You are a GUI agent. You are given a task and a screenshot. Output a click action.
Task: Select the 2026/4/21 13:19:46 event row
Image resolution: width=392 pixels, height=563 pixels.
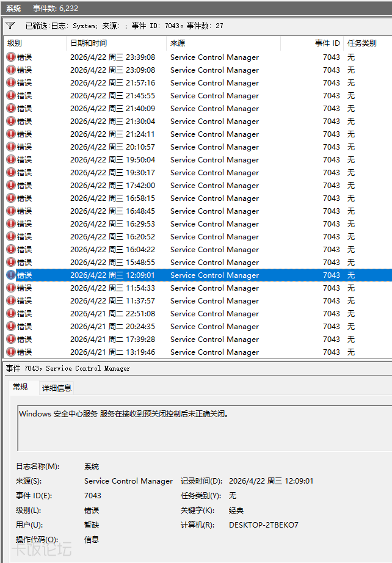[x=198, y=352]
